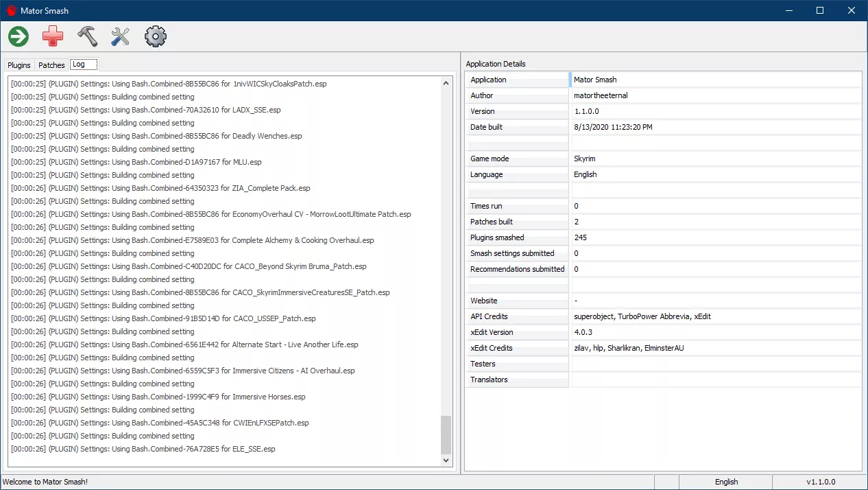Screen dimensions: 868x490
Task: Click the English status bar panel
Action: (726, 482)
